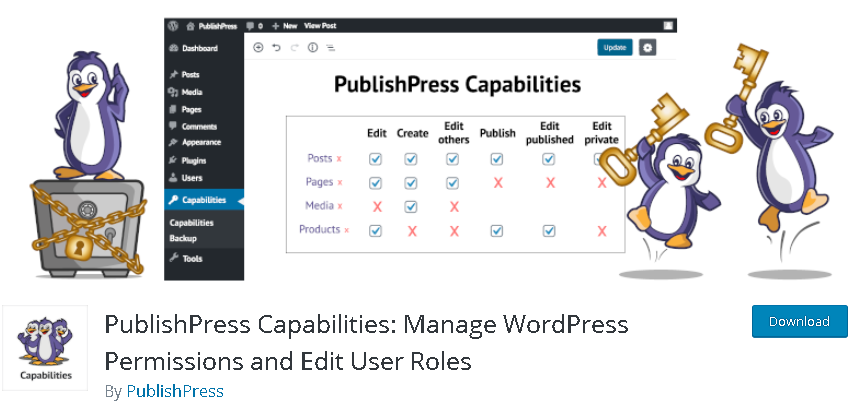Image resolution: width=867 pixels, height=418 pixels.
Task: Toggle the Posts Edit others checkbox
Action: pos(453,159)
